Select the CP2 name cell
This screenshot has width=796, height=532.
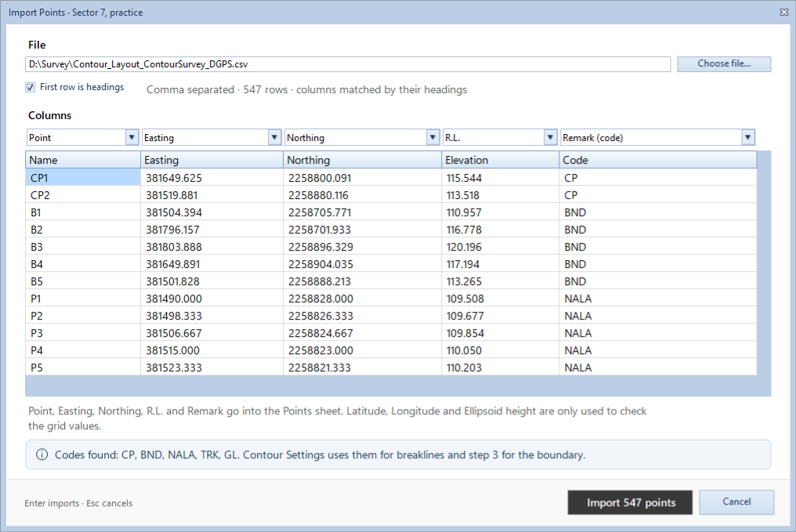[83, 195]
